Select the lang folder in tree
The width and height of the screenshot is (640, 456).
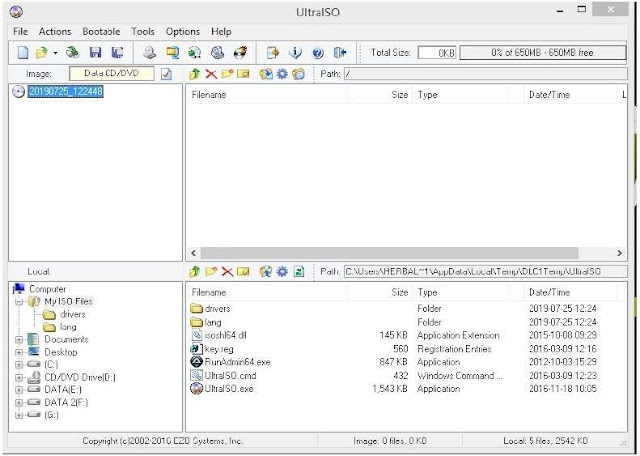[x=68, y=327]
